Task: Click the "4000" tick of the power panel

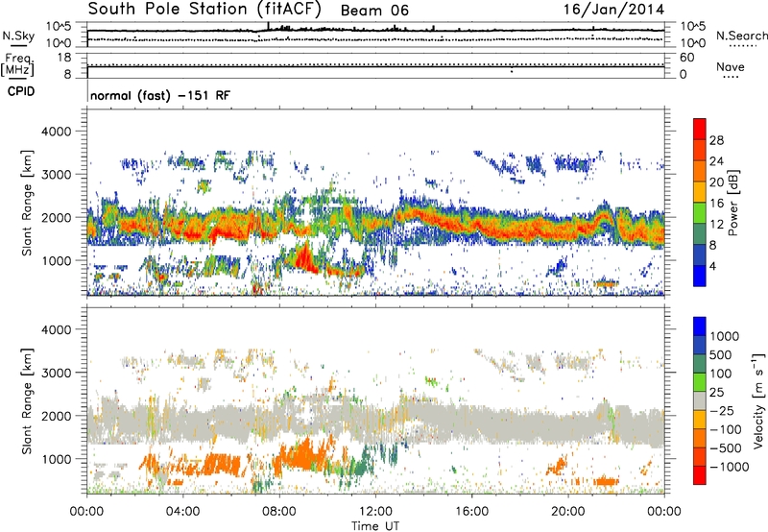Action: click(x=56, y=132)
